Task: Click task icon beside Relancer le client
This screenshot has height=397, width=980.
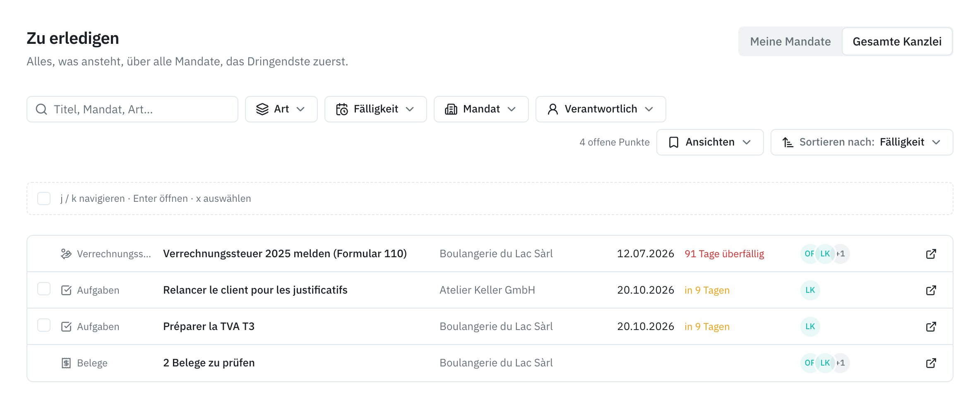Action: point(66,290)
